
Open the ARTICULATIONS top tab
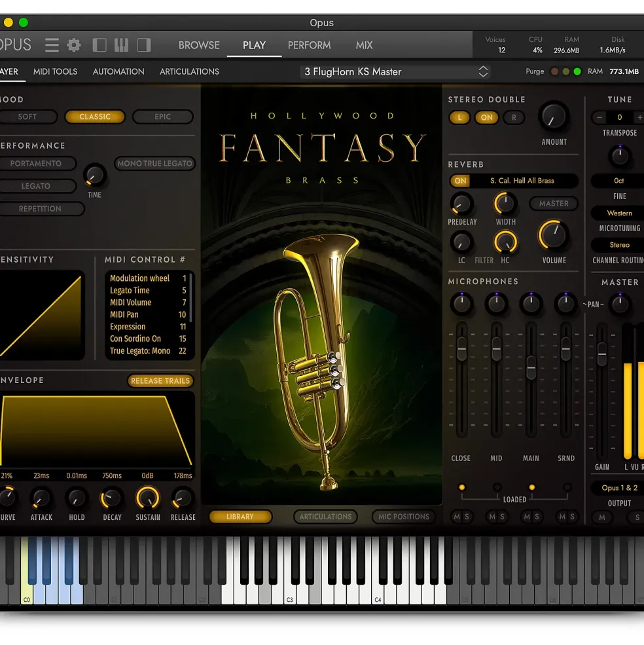189,71
